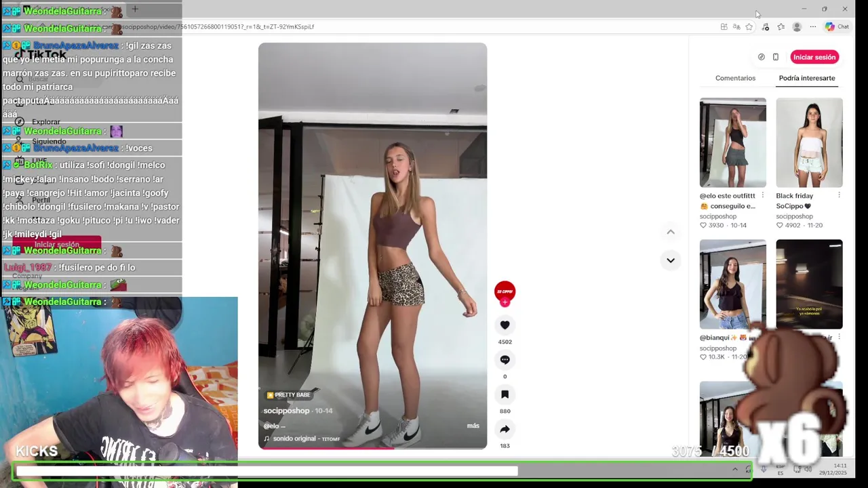Screen dimensions: 868x488
Task: Click the '@elo este outfittt conseguilo' title
Action: point(728,201)
